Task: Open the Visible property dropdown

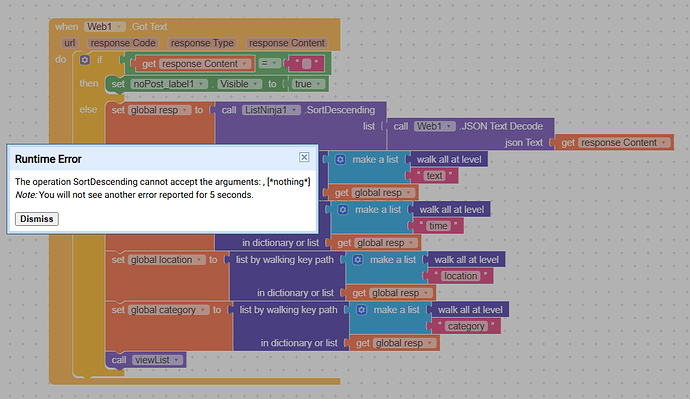Action: coord(239,84)
